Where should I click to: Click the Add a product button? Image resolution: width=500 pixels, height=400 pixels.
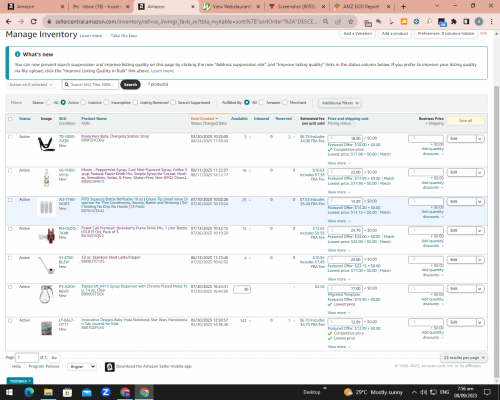click(x=395, y=34)
